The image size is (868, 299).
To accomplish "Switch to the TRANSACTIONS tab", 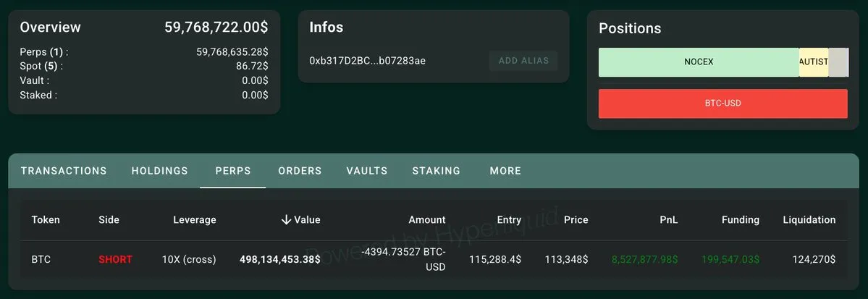I will point(64,171).
